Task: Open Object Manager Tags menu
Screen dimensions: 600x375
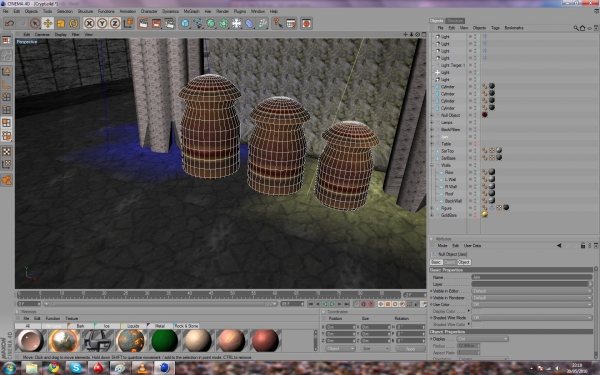Action: pyautogui.click(x=495, y=28)
